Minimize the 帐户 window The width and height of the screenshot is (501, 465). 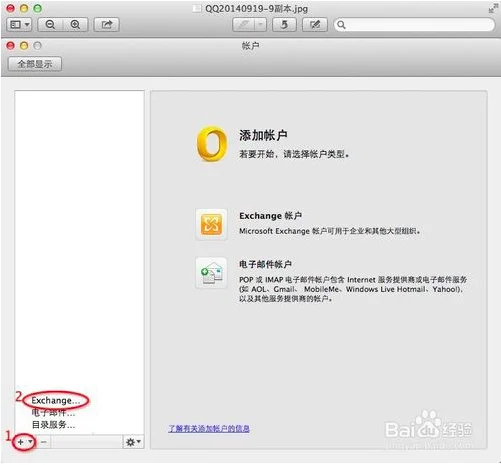pyautogui.click(x=24, y=46)
